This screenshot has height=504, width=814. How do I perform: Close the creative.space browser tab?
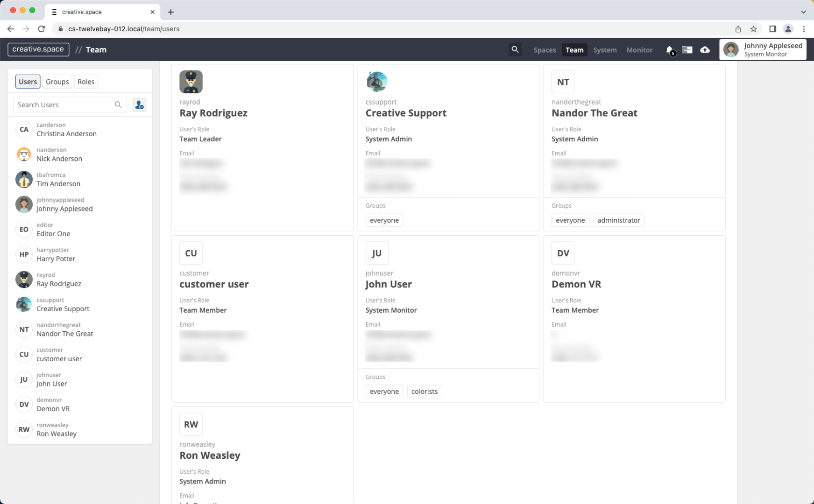click(152, 12)
